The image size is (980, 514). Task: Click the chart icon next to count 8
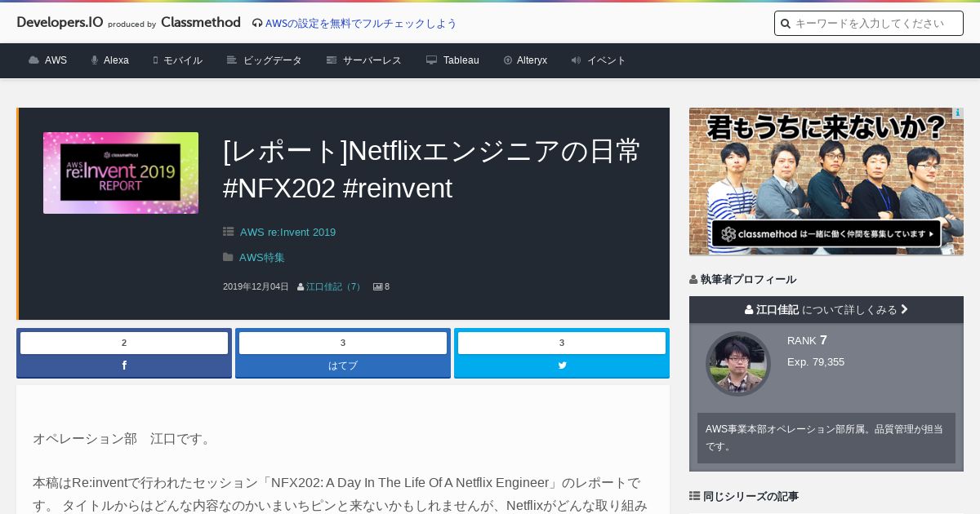pos(378,286)
